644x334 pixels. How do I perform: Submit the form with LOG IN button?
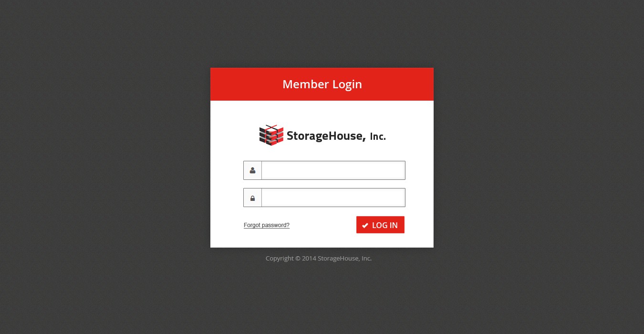[380, 225]
